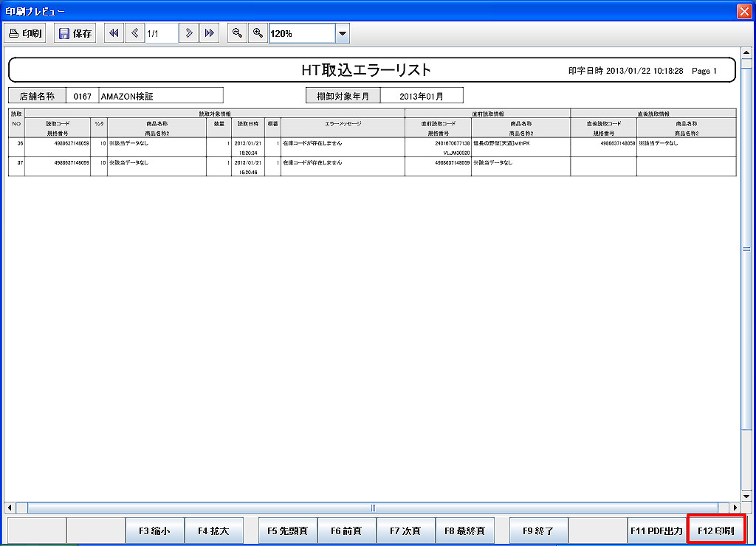
Task: Go to previous page with left arrow icon
Action: point(134,33)
